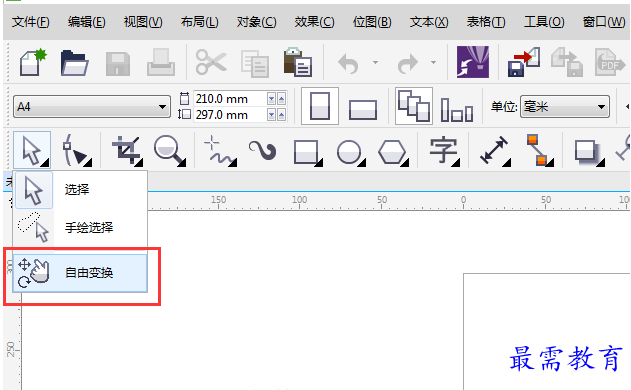Select the Drop Shadow tool
Viewport: 631px width, 390px height.
(589, 152)
